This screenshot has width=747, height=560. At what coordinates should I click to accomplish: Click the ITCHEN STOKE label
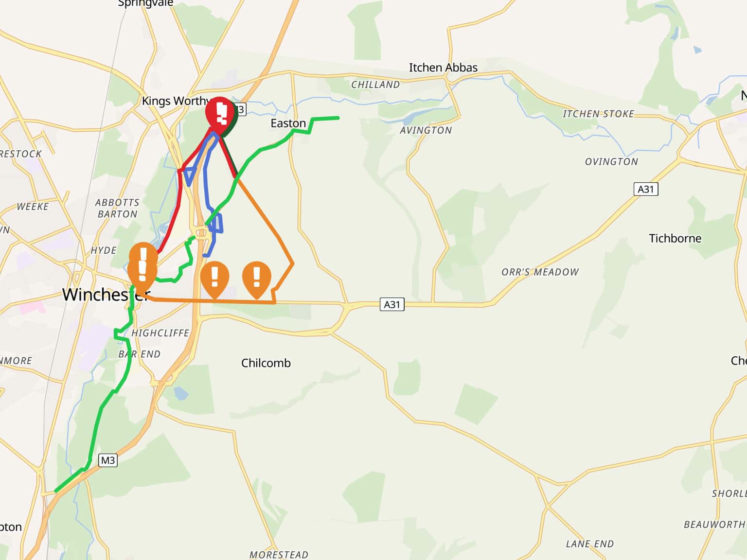pyautogui.click(x=599, y=114)
